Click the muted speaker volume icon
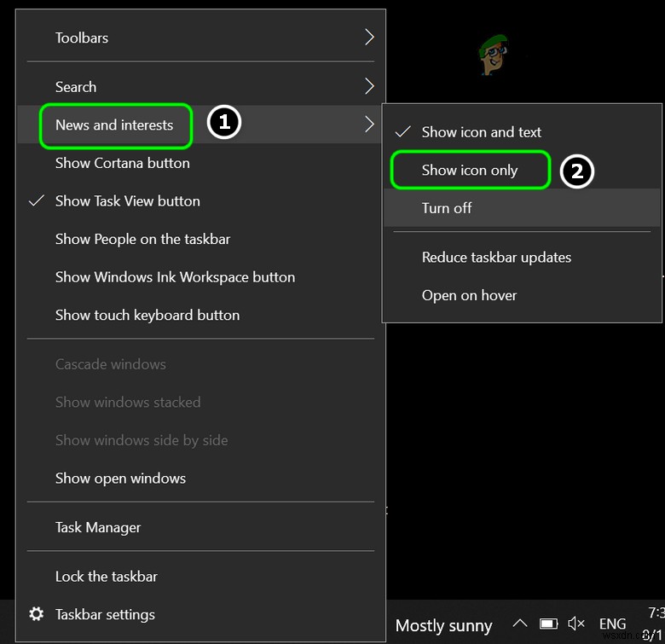Screen dimensions: 665x644 [x=577, y=624]
